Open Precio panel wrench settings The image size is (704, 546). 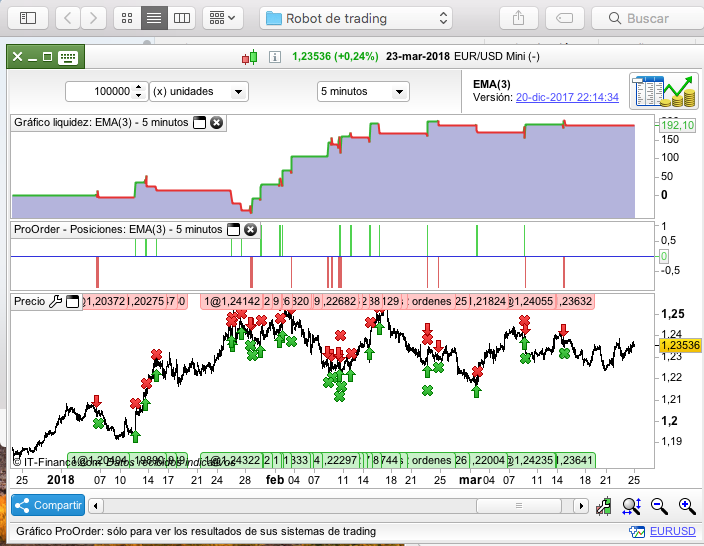tap(56, 301)
